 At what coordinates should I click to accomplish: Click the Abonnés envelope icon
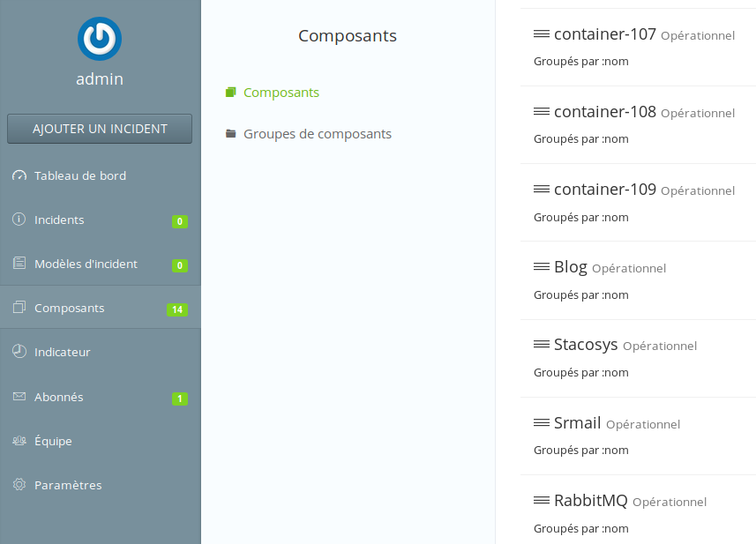pos(19,397)
